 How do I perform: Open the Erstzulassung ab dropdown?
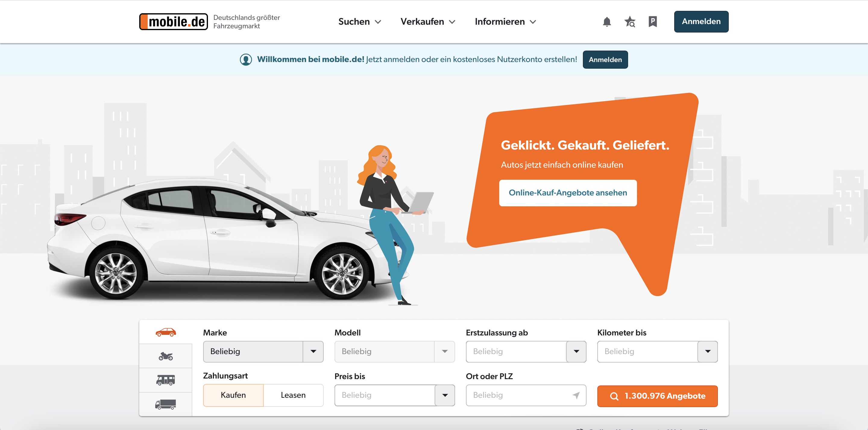[x=526, y=351]
